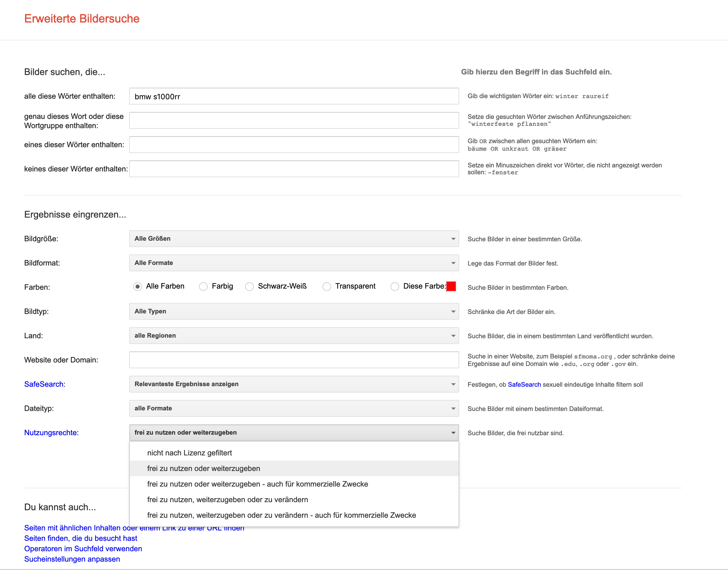
Task: Expand the Bildgröße 'Alle Größen' dropdown
Action: pyautogui.click(x=294, y=238)
